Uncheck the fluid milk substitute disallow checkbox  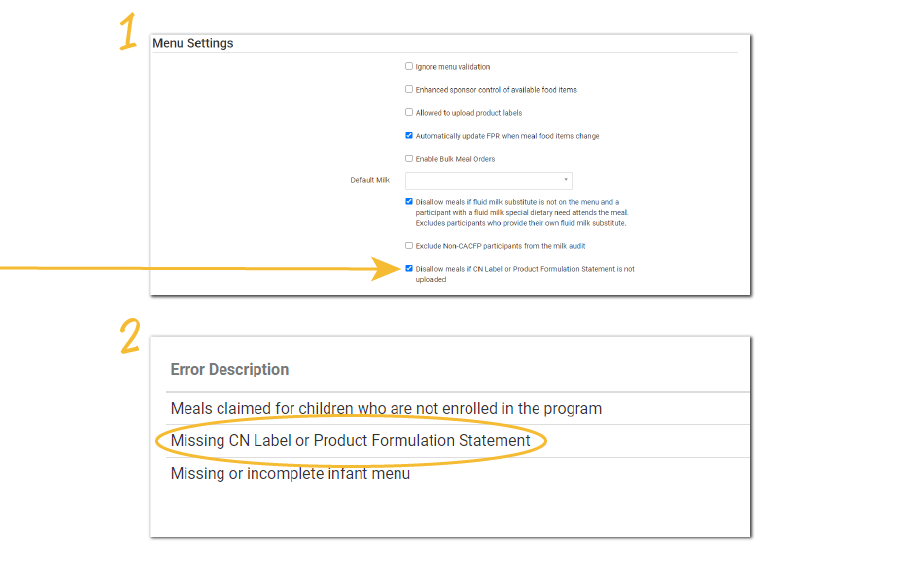[409, 201]
